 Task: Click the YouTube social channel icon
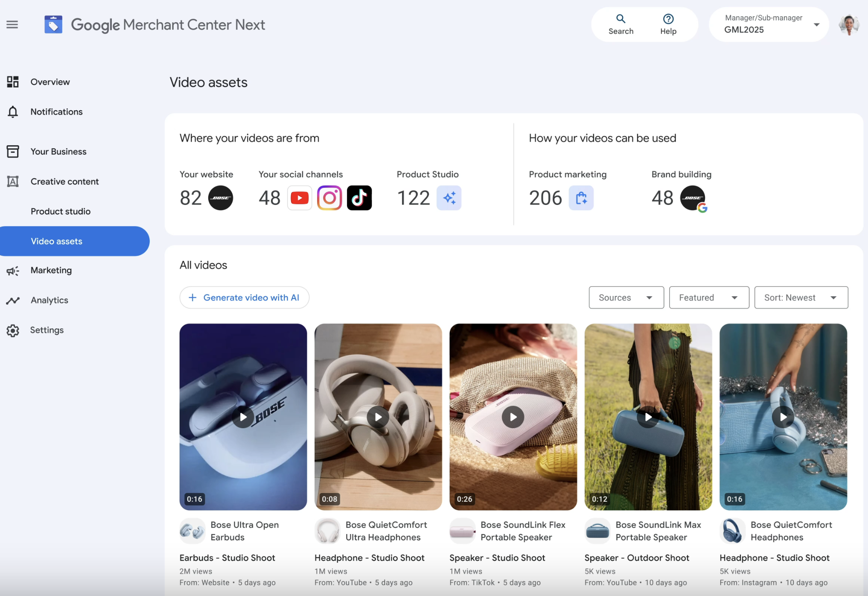(x=300, y=198)
